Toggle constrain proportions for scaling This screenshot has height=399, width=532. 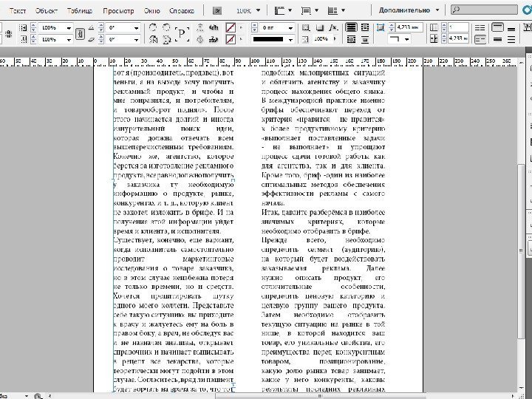80,33
